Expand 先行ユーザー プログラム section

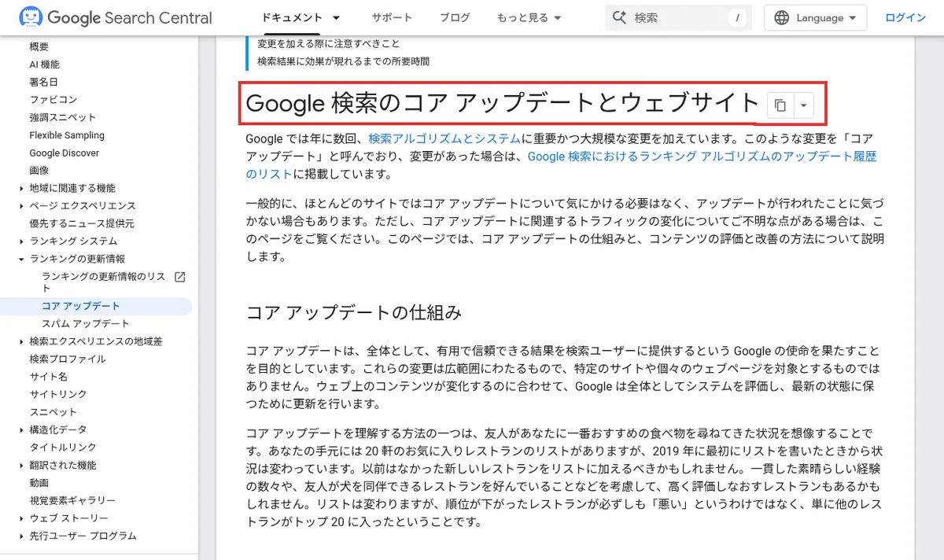tap(20, 536)
